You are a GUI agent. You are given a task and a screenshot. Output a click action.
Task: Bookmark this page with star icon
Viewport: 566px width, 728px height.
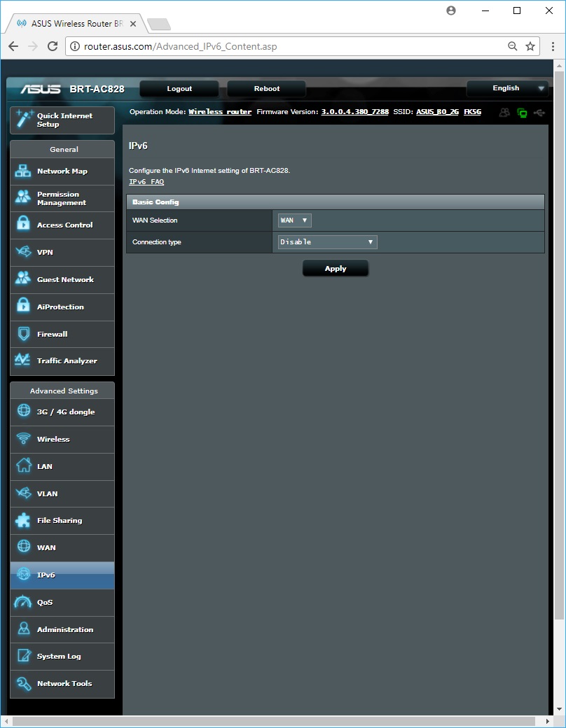(x=530, y=46)
